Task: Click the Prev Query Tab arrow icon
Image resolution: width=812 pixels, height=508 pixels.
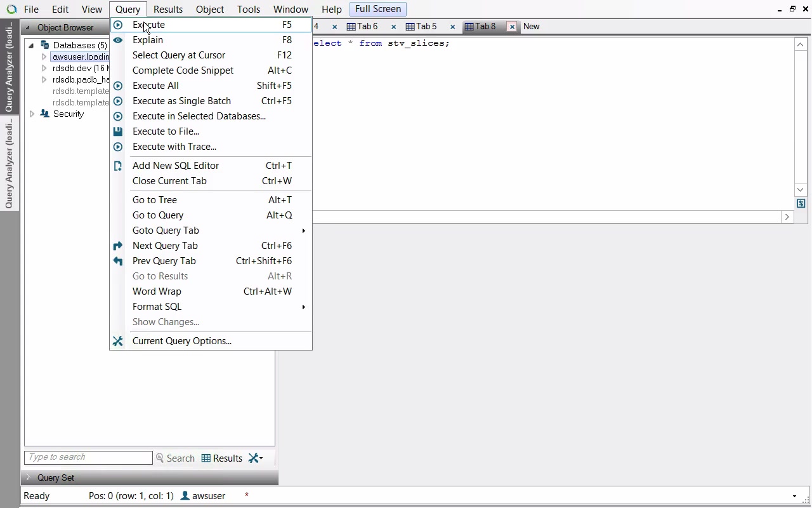Action: [118, 261]
